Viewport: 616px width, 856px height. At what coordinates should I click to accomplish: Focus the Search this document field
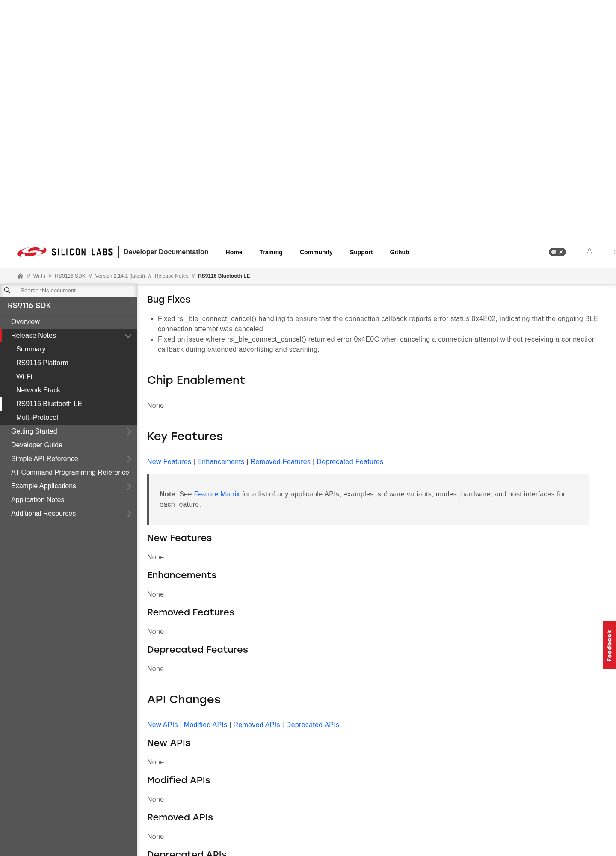pyautogui.click(x=76, y=290)
